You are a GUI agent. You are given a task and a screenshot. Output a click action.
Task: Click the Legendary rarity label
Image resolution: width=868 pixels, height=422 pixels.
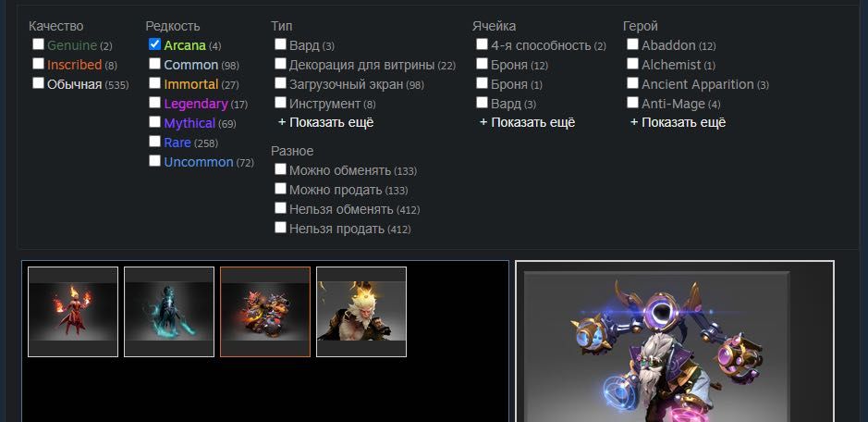pos(195,104)
